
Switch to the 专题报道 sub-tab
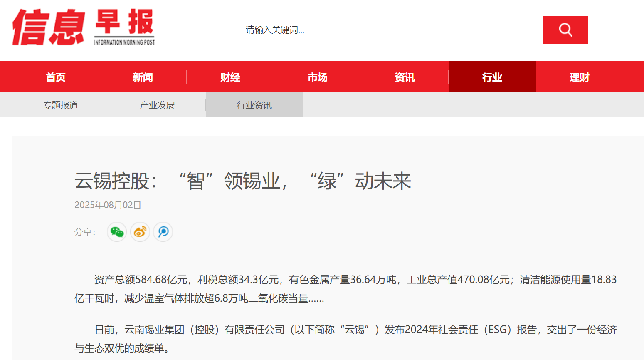61,105
